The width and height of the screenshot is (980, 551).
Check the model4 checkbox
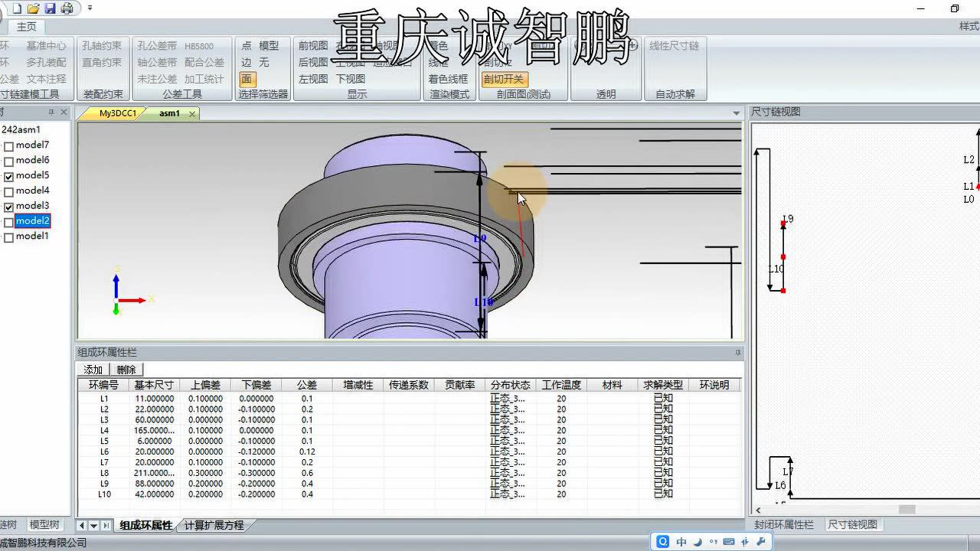pyautogui.click(x=8, y=192)
